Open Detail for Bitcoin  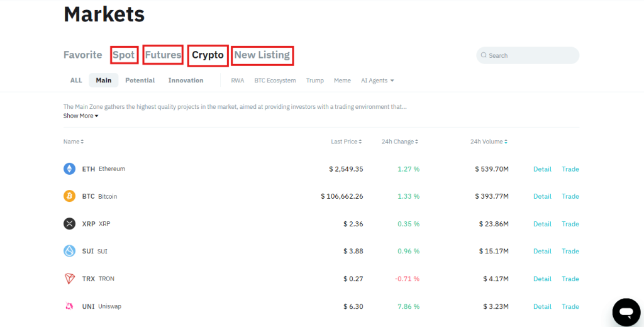coord(542,196)
